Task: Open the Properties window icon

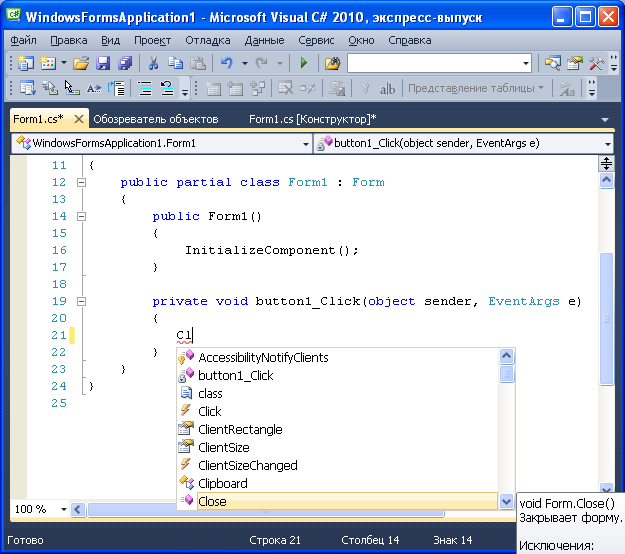Action: (575, 63)
